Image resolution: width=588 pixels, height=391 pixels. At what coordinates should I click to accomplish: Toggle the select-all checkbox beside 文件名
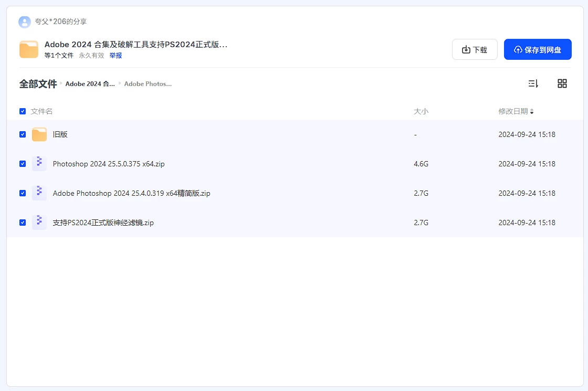[x=23, y=111]
